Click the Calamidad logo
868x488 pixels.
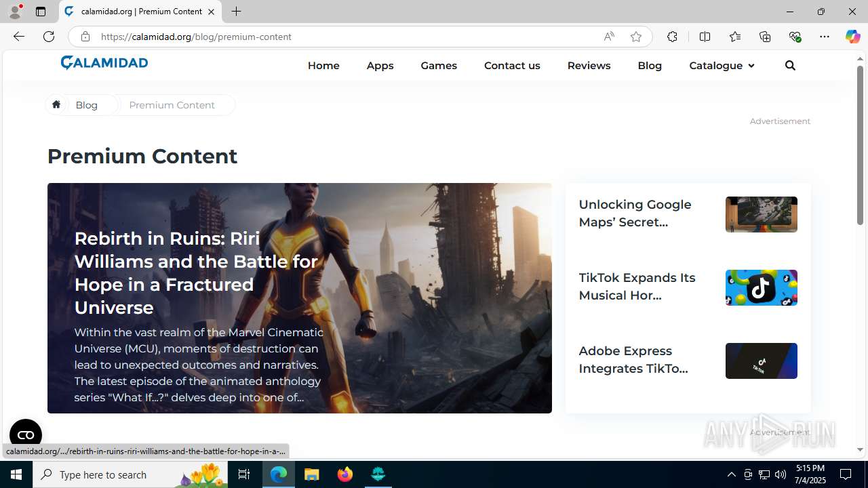coord(104,63)
